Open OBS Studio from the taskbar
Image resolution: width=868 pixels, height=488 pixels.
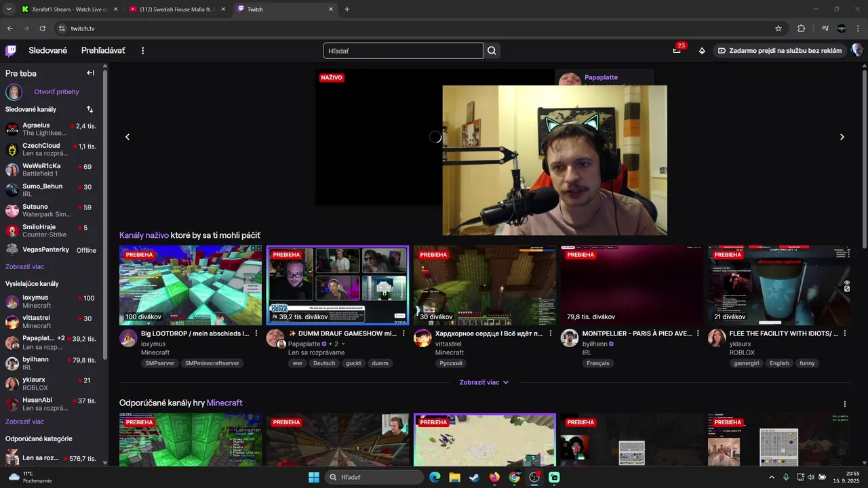(534, 477)
